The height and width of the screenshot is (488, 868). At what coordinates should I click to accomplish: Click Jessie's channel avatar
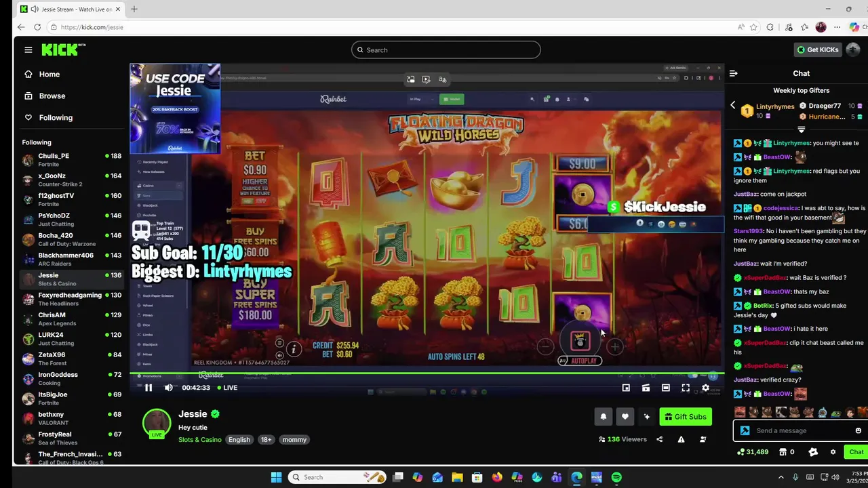click(157, 423)
